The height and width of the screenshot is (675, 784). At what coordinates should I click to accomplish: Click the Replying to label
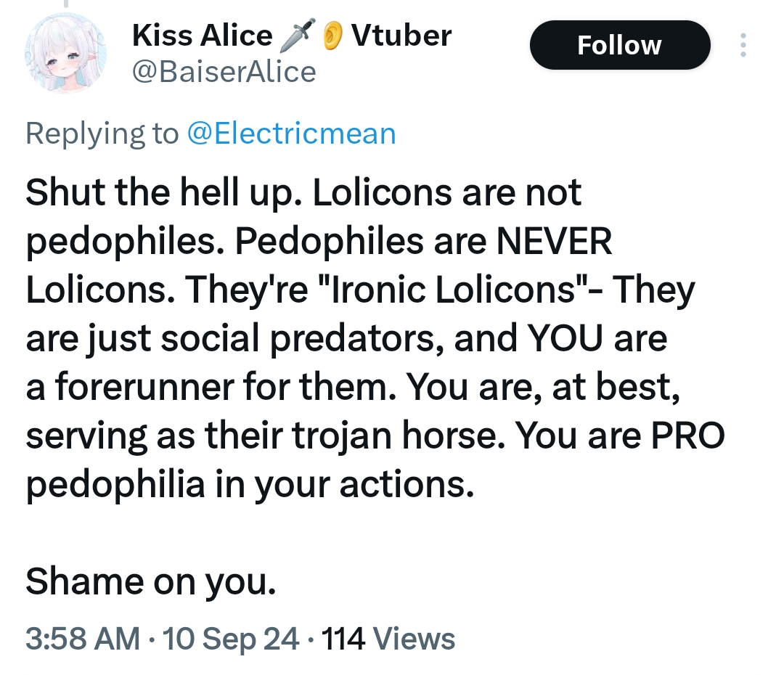(102, 134)
